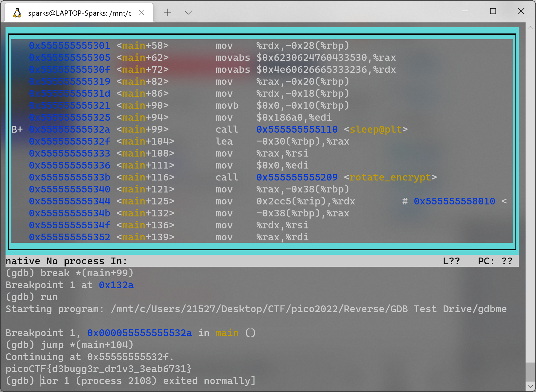Open a new tab with the plus icon
This screenshot has width=536, height=392.
167,12
